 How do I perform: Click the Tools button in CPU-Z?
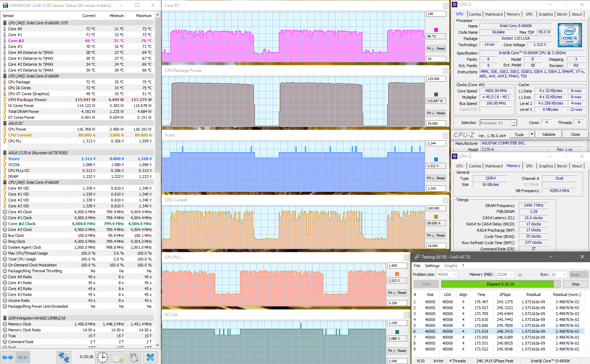coord(519,134)
